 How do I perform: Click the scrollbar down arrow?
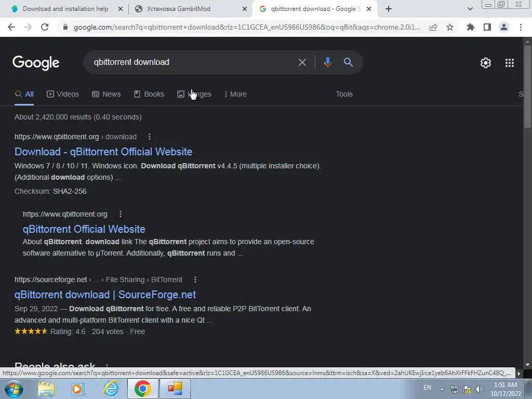(x=527, y=365)
